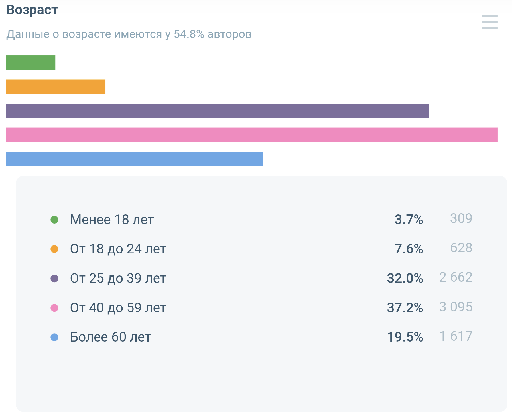Click the blue over-60 age bar
The height and width of the screenshot is (420, 512).
(x=134, y=159)
